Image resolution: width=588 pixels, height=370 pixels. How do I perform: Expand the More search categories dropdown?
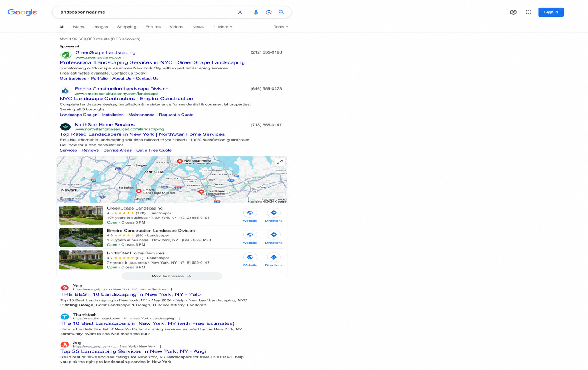pos(223,27)
